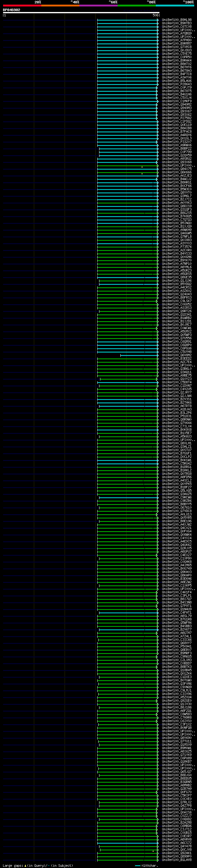Select the UniRef100_A7QBQ9 label
Viewport: 197px width, 868px height.
click(x=176, y=33)
